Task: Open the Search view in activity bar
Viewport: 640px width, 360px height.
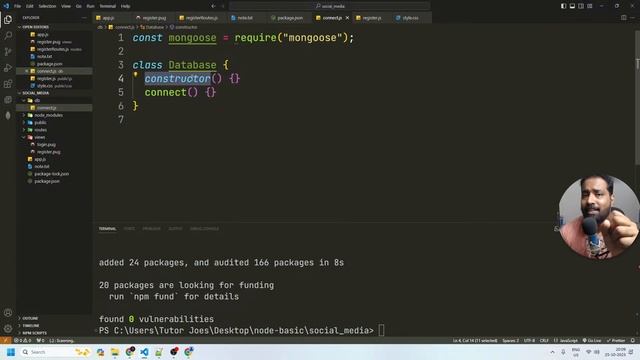Action: [8, 36]
